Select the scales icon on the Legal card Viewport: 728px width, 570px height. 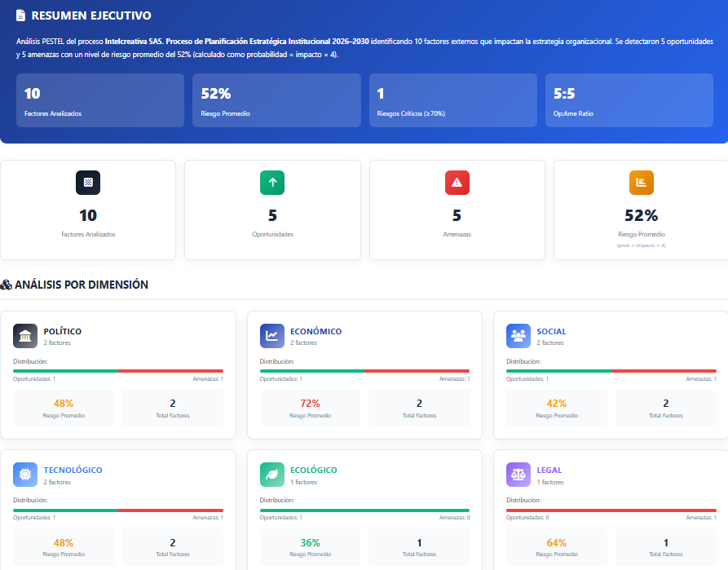[x=518, y=474]
